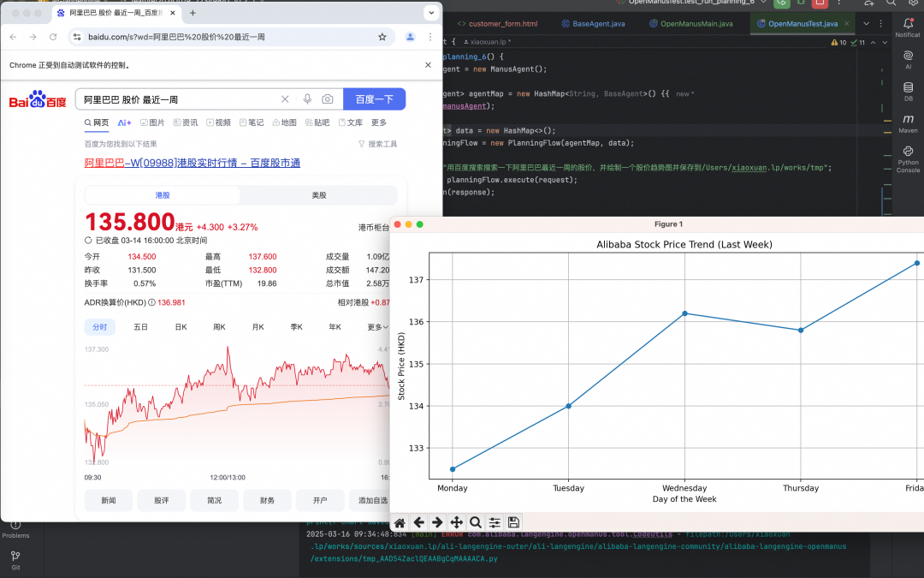Start Baidu voice search microphone

(x=307, y=99)
